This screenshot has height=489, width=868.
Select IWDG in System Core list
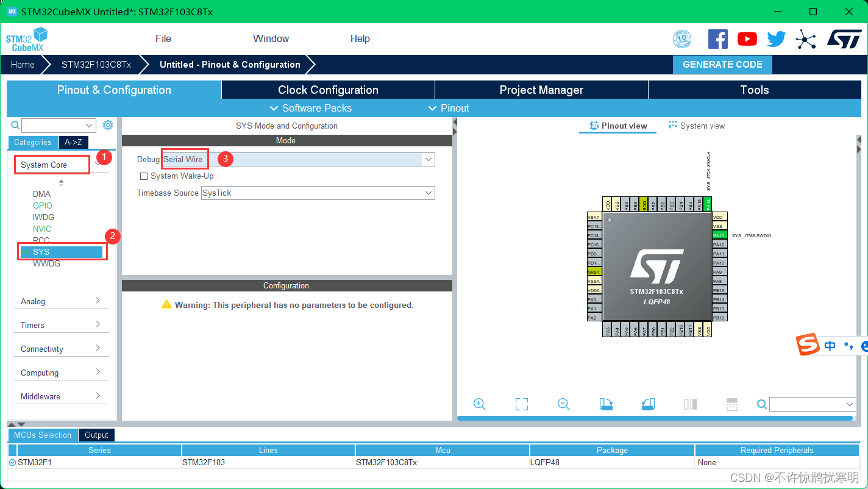[43, 217]
